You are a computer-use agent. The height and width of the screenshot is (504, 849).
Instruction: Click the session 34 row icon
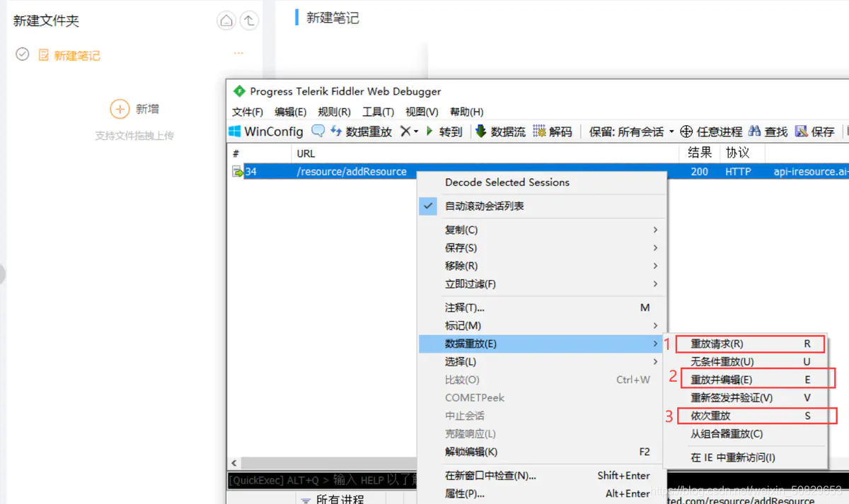[x=238, y=172]
